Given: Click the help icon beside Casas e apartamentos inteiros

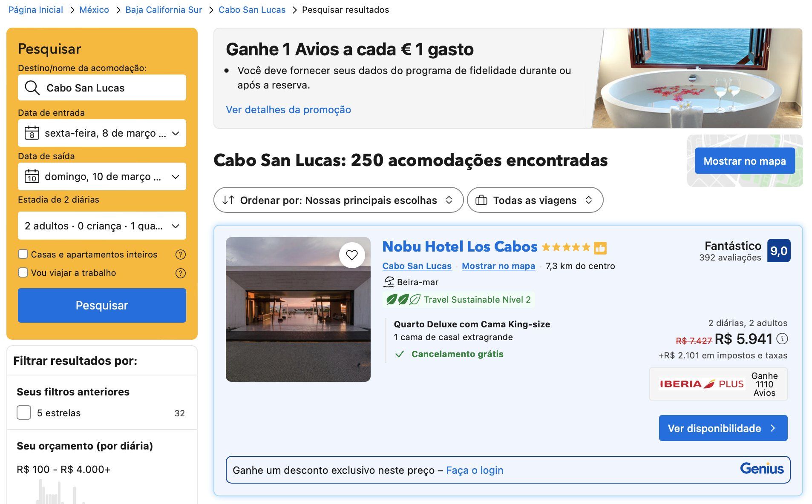Looking at the screenshot, I should [181, 255].
